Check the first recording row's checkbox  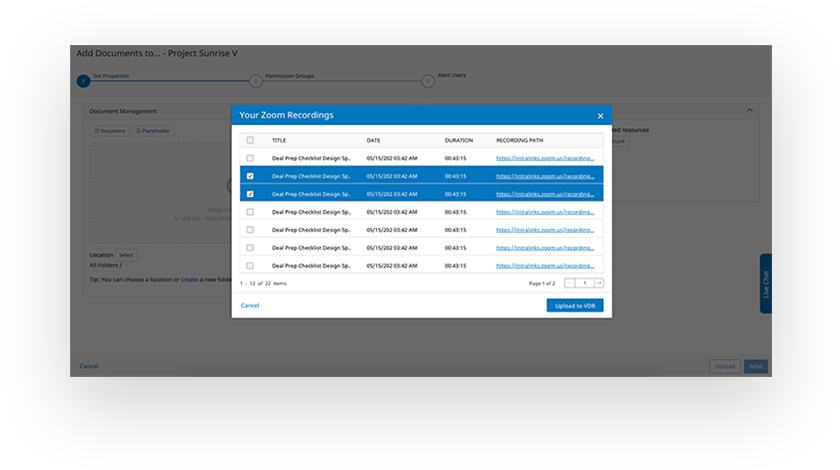(250, 158)
